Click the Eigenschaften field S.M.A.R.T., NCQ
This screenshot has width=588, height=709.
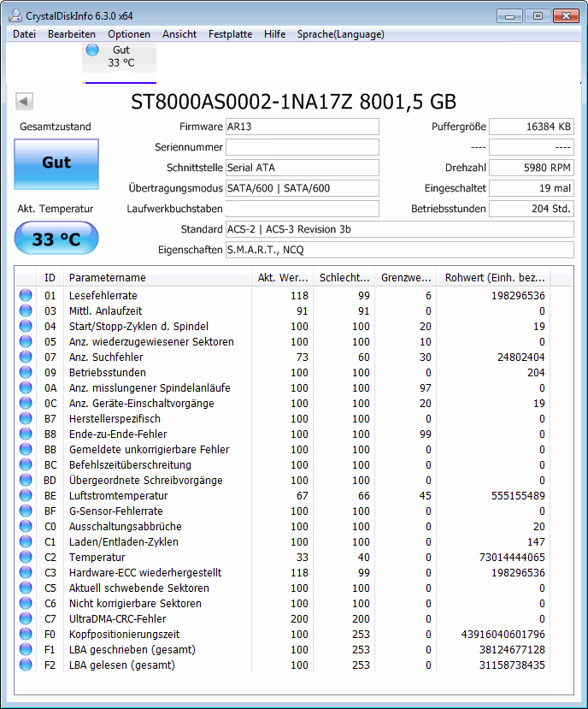point(399,250)
